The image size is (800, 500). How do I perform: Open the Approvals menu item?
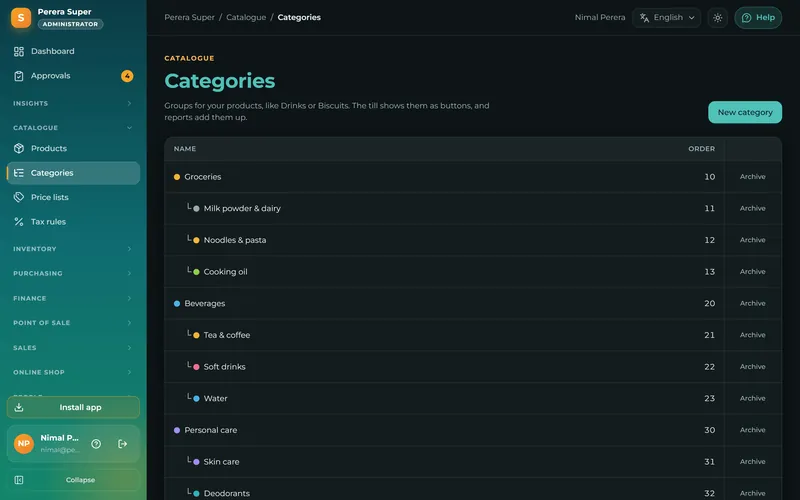tap(73, 76)
